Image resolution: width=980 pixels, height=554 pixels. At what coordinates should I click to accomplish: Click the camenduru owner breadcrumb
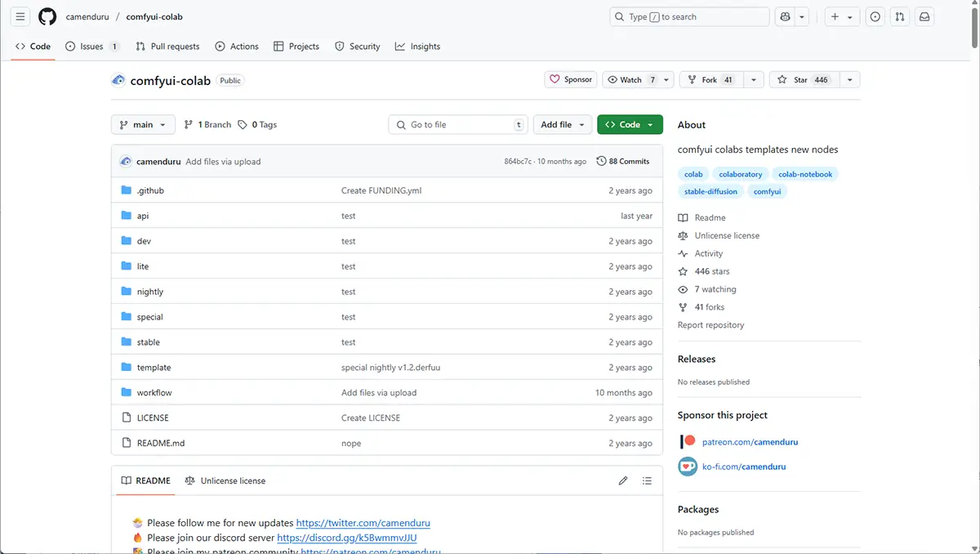[x=87, y=16]
